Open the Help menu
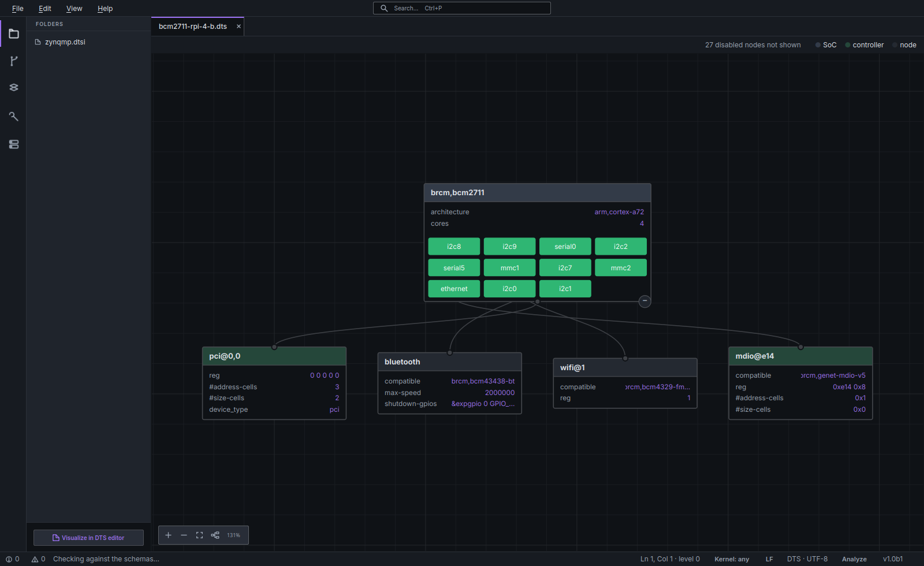 [x=105, y=8]
